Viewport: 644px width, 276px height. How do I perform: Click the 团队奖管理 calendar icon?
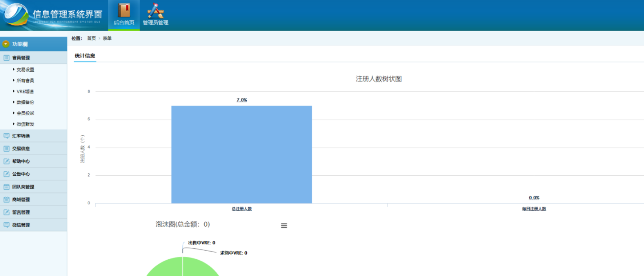(x=7, y=187)
